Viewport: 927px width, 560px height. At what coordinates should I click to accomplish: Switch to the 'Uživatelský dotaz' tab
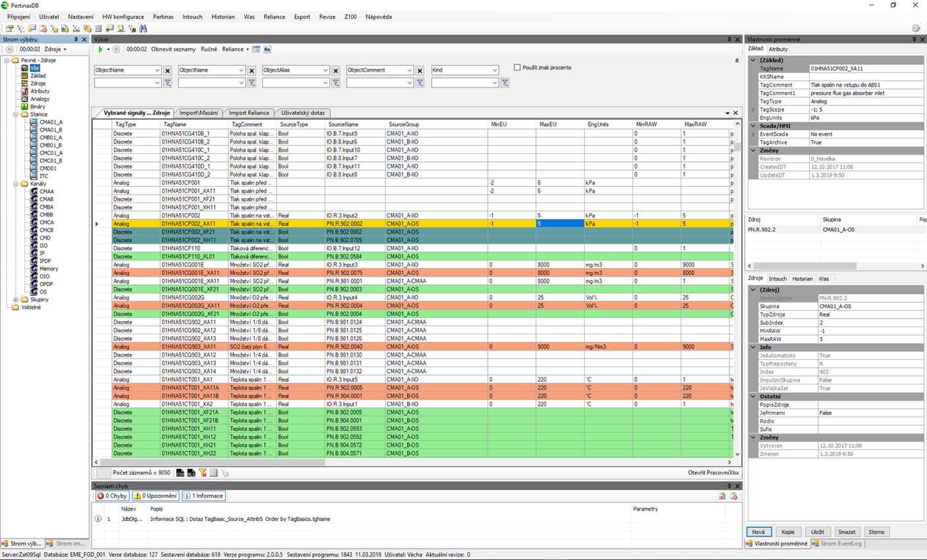pos(303,113)
